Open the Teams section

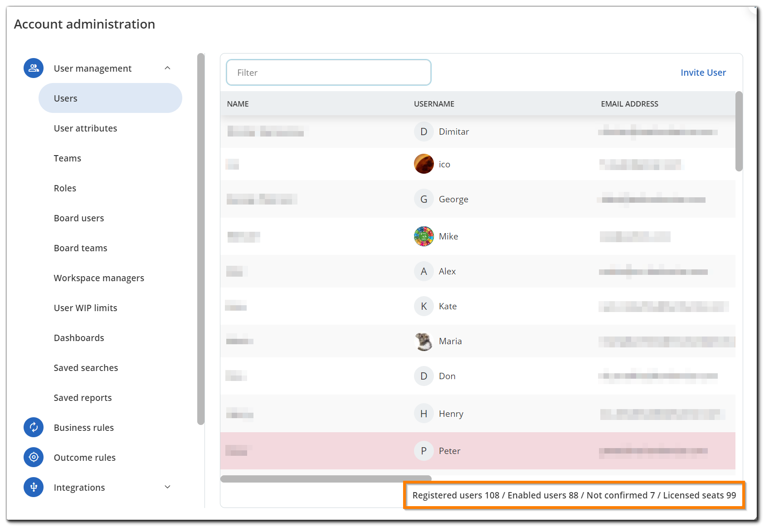pos(68,158)
